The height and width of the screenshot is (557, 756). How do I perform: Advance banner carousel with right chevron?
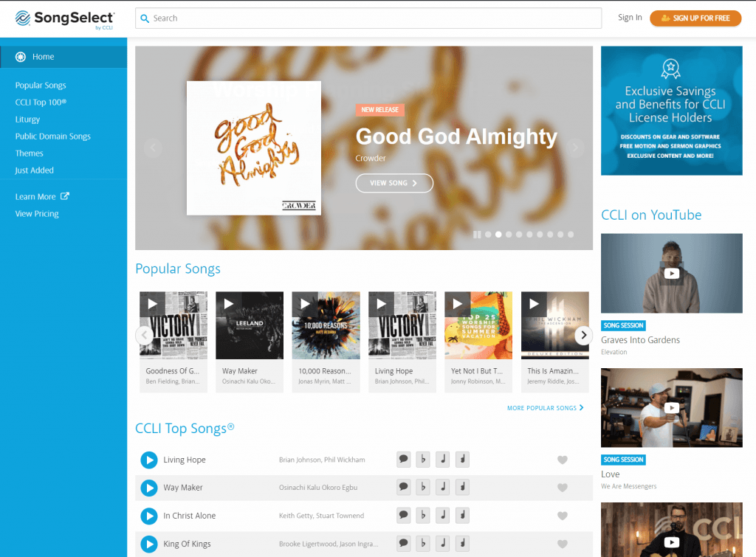point(574,148)
